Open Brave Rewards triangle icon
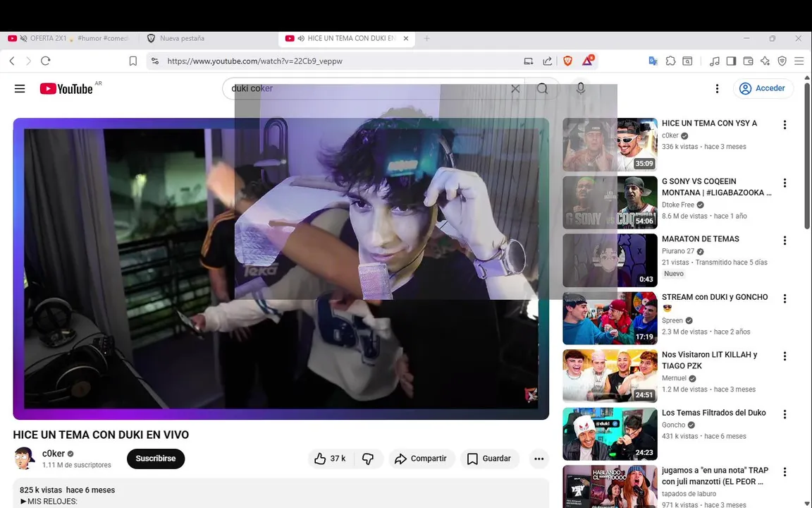This screenshot has height=508, width=812. 587,61
